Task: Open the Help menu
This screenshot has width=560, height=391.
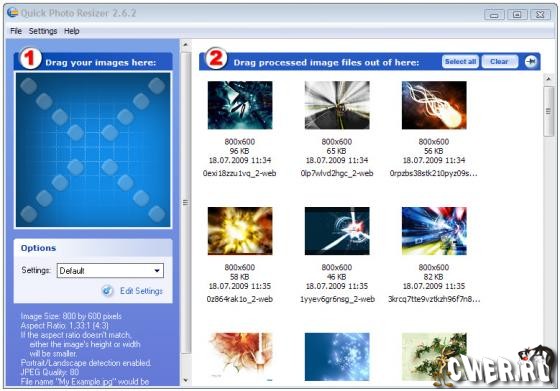Action: coord(72,31)
